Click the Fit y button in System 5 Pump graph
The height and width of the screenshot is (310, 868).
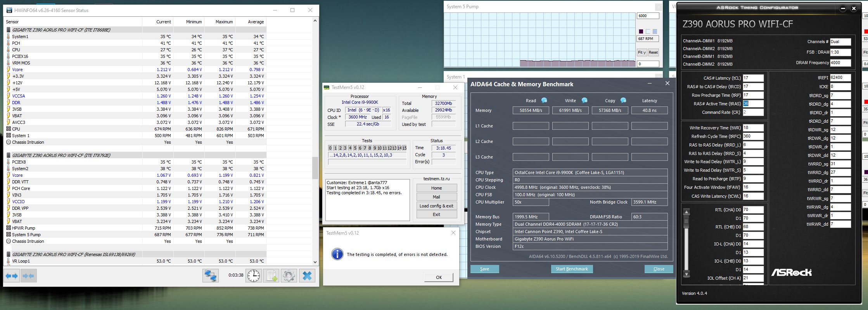(x=642, y=52)
